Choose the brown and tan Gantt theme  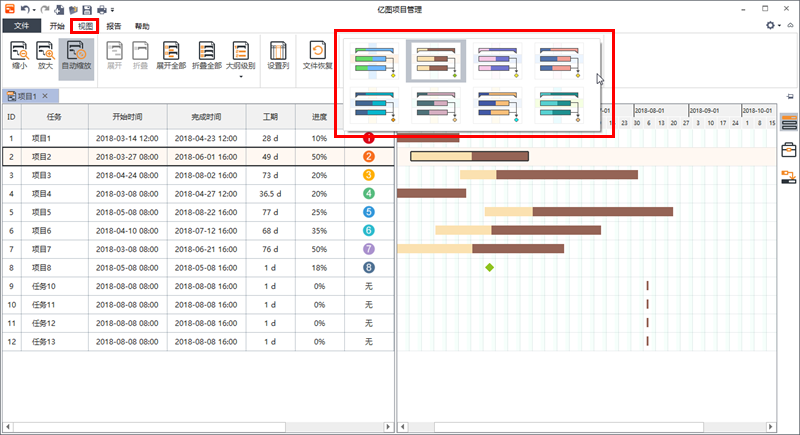coord(436,61)
